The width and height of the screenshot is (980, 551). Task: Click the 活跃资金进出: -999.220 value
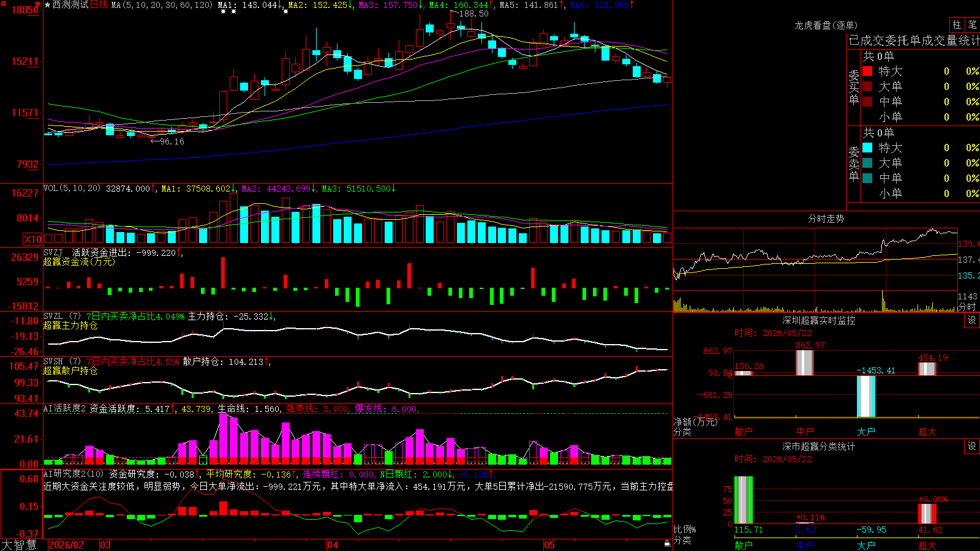(124, 252)
